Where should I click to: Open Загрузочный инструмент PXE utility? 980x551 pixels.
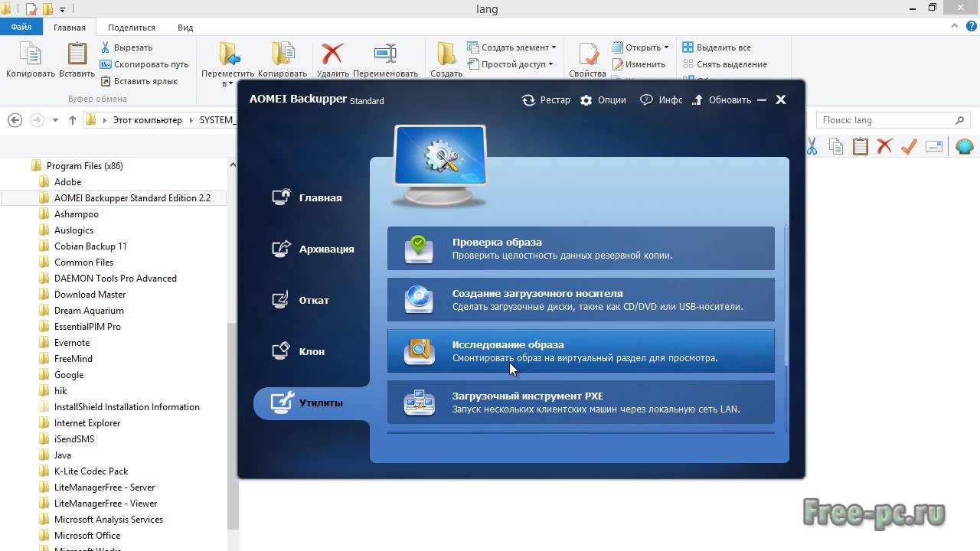pos(580,402)
